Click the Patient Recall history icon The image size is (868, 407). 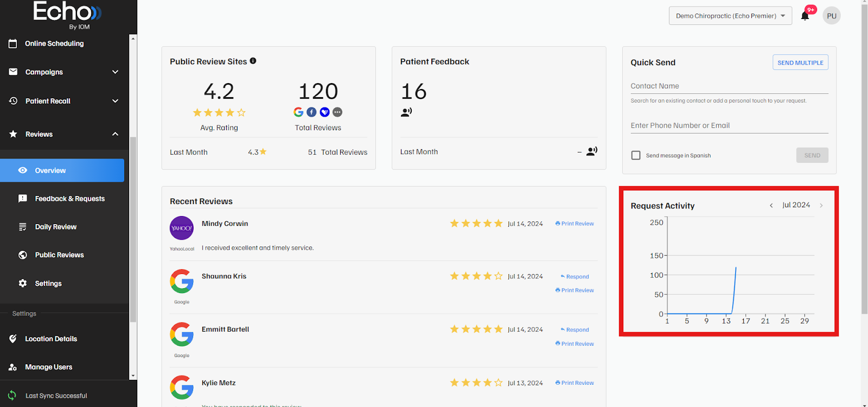[13, 101]
